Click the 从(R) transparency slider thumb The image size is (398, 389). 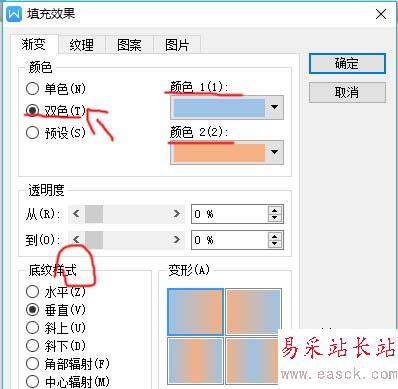(x=94, y=214)
